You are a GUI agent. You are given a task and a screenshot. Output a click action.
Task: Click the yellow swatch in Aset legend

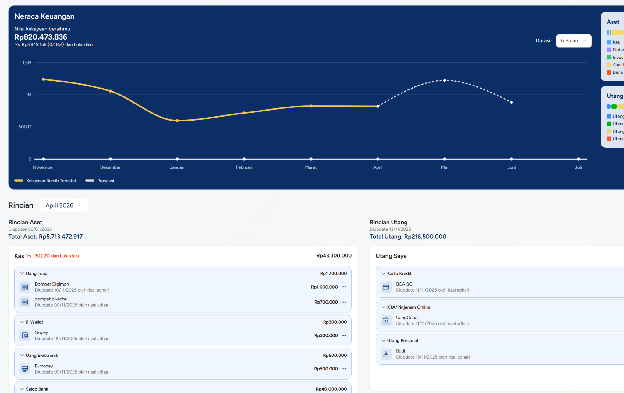609,64
